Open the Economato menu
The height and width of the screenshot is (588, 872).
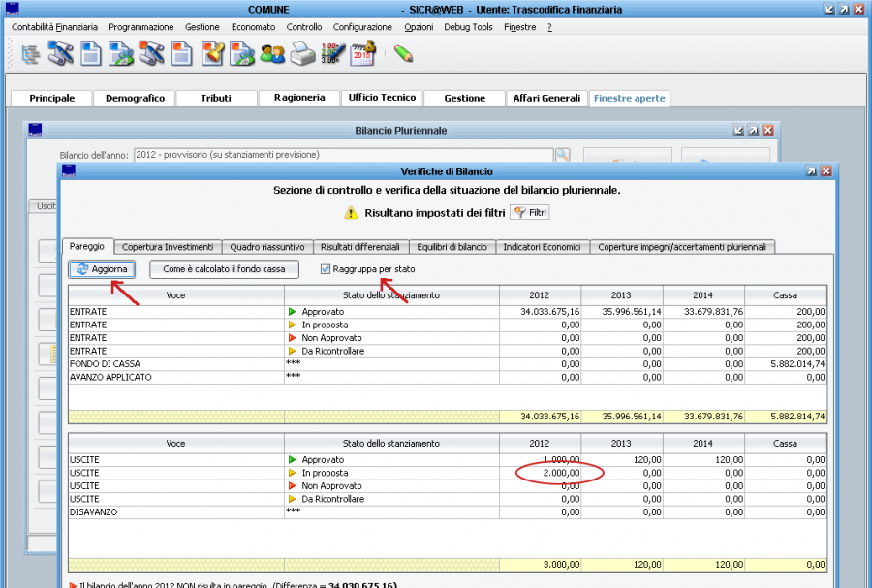coord(253,27)
